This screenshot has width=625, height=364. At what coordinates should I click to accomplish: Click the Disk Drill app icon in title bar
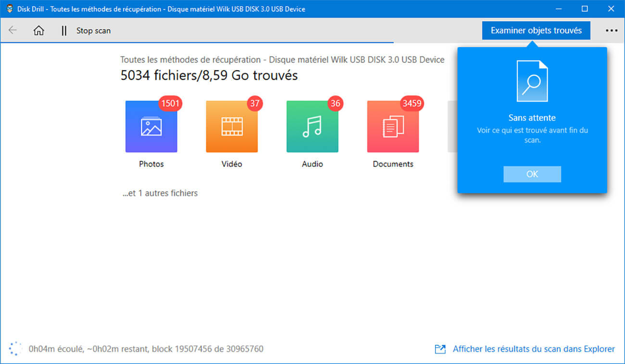point(10,9)
